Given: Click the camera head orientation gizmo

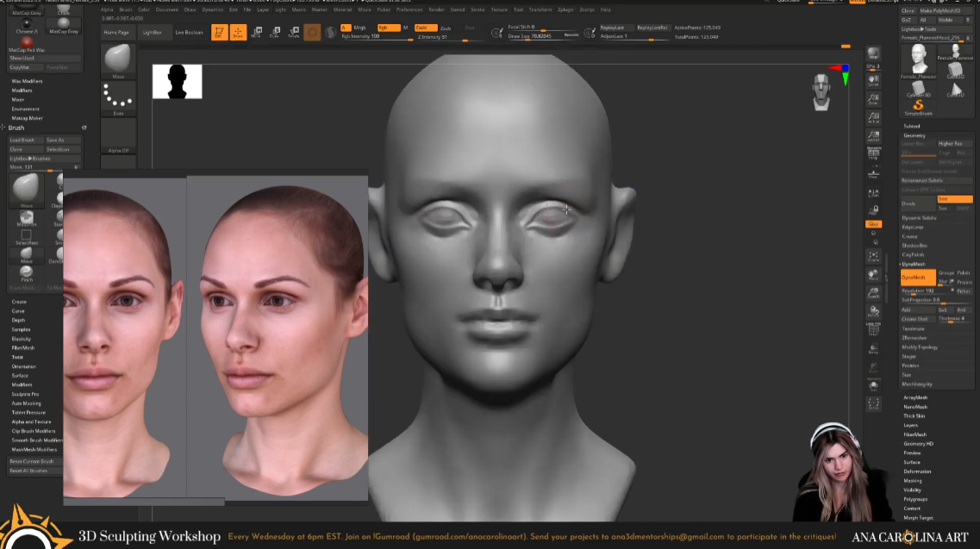Looking at the screenshot, I should [x=821, y=92].
